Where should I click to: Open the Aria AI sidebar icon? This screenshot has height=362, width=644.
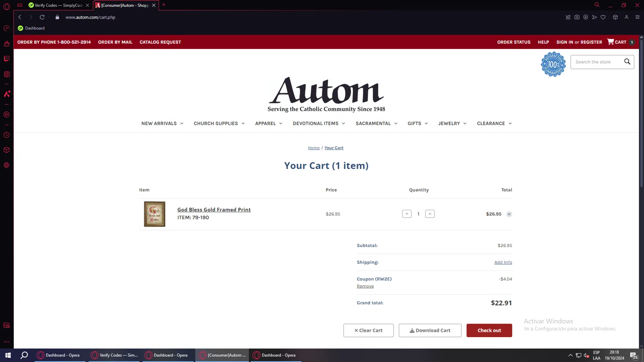click(x=6, y=94)
